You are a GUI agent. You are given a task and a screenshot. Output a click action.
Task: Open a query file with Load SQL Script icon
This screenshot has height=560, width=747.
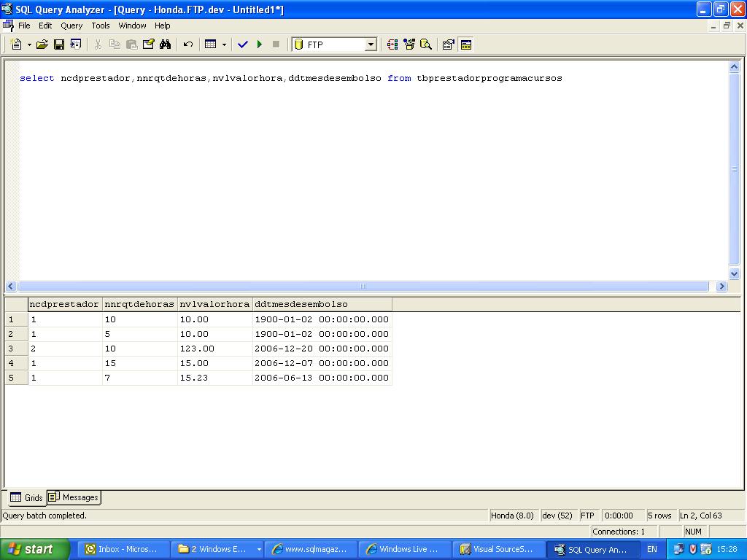(x=42, y=44)
